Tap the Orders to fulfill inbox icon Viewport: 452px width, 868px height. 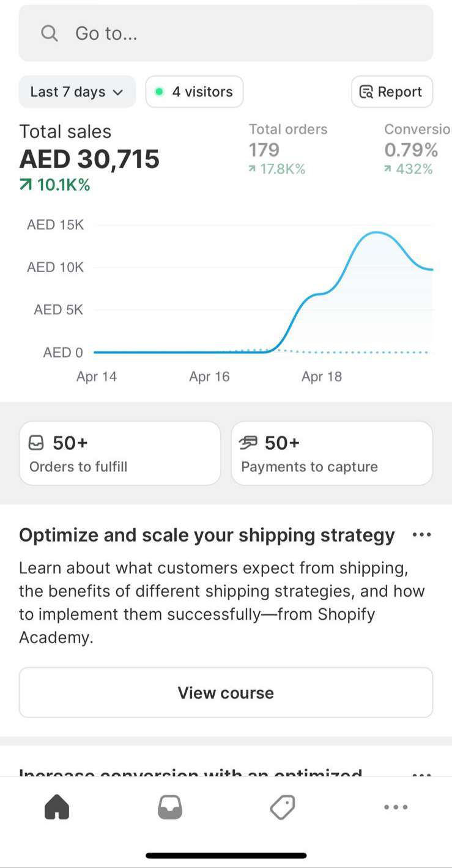37,443
